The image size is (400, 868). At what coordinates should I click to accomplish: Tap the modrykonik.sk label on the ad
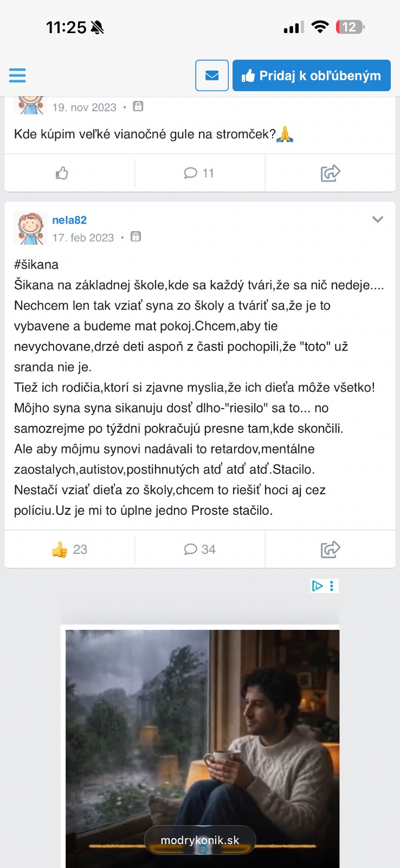click(x=200, y=840)
